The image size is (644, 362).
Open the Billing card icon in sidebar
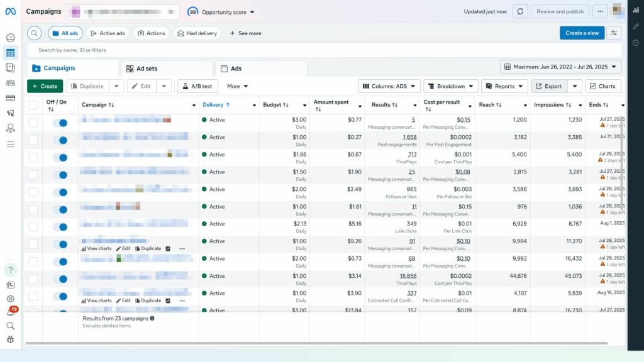click(11, 98)
